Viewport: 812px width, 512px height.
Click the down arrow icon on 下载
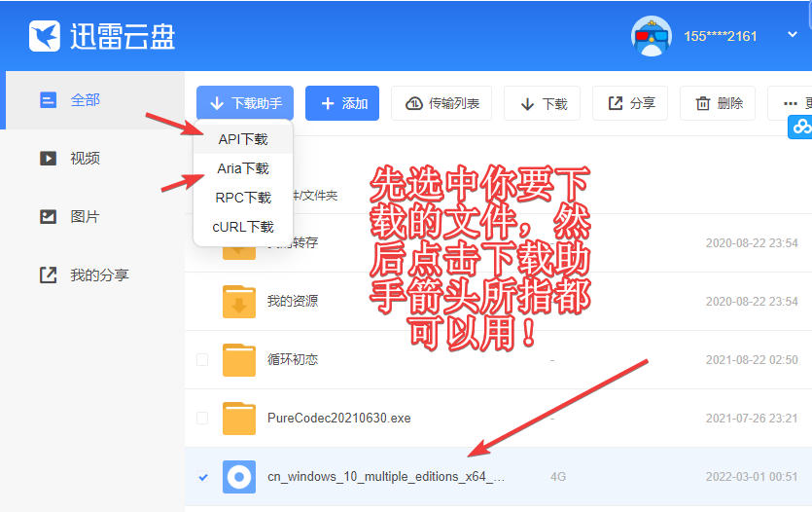pos(527,103)
